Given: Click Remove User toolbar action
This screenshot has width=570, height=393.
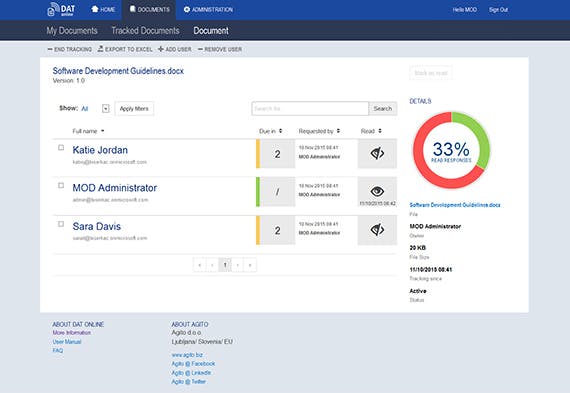Looking at the screenshot, I should [x=220, y=49].
